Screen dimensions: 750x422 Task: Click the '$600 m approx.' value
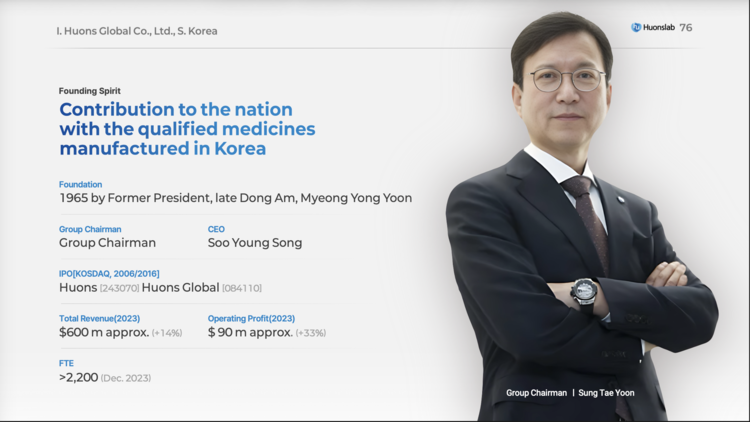[x=104, y=333]
